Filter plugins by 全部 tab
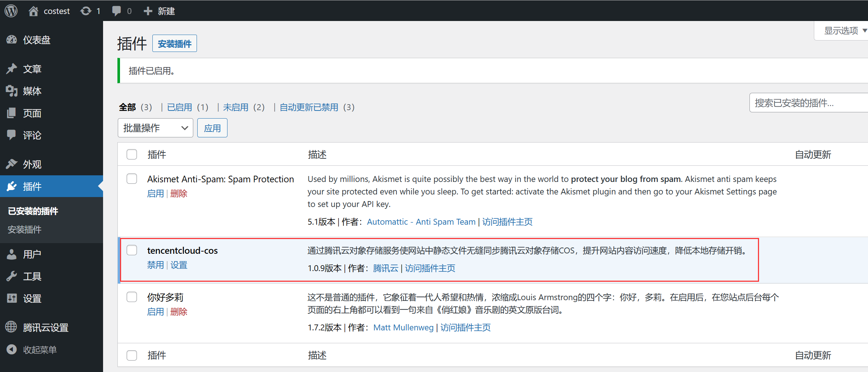This screenshot has width=868, height=372. click(x=127, y=107)
